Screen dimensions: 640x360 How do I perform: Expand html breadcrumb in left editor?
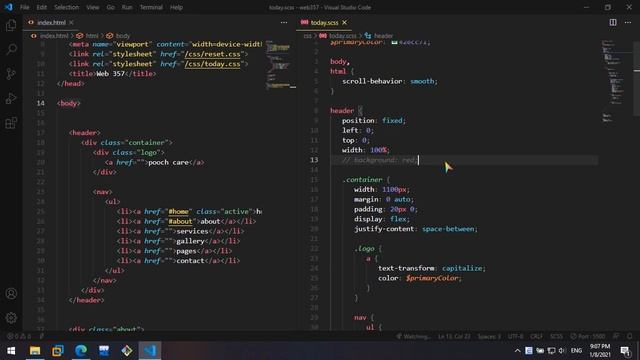[x=91, y=36]
